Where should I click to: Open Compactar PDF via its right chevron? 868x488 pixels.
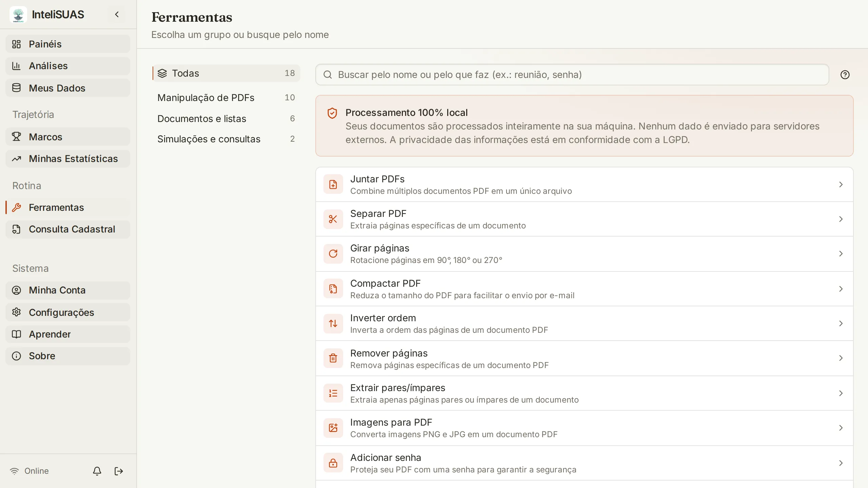click(841, 289)
